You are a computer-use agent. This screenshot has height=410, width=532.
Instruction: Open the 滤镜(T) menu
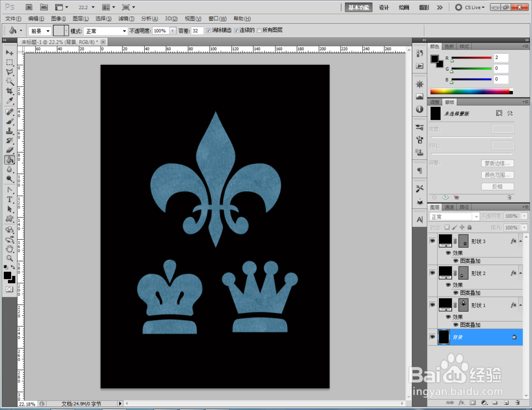126,19
